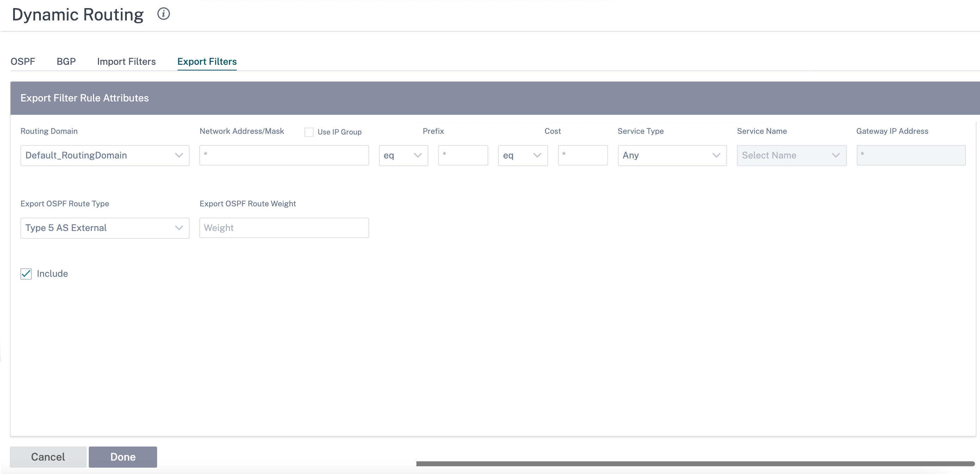The image size is (980, 474).
Task: Click the Cost value input field
Action: [583, 155]
